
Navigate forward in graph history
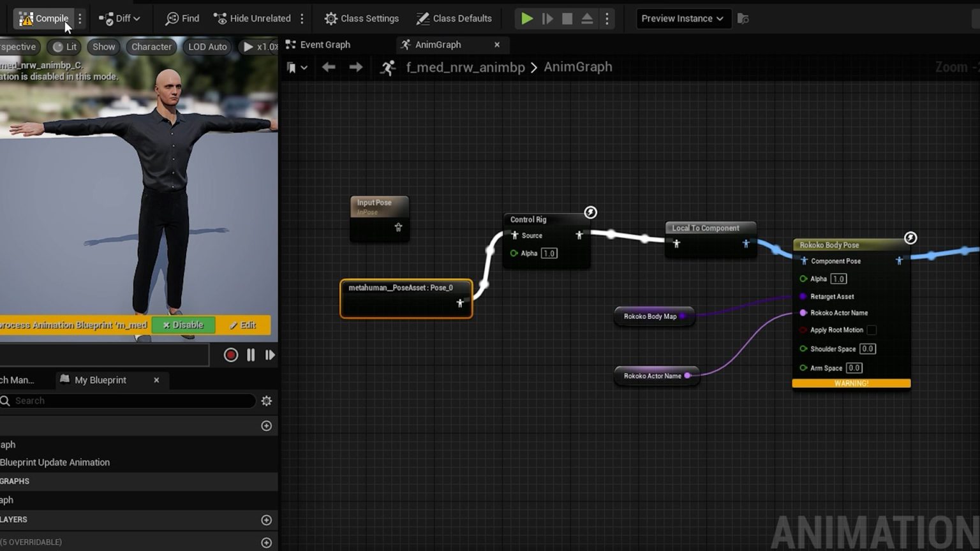click(x=356, y=67)
